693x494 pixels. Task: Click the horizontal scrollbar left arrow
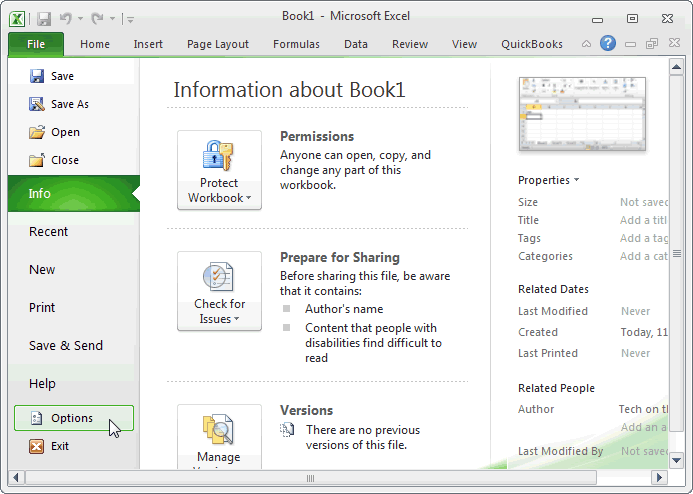point(16,478)
